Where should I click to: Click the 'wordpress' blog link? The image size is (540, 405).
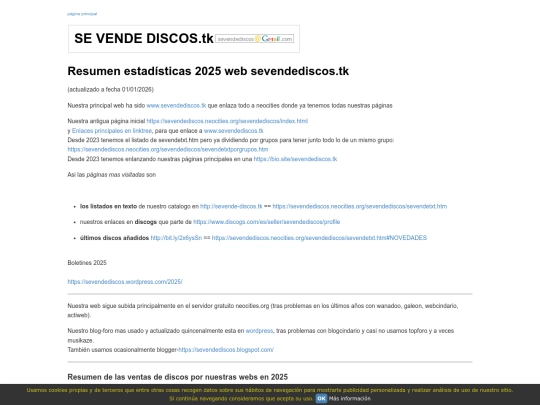pyautogui.click(x=259, y=331)
